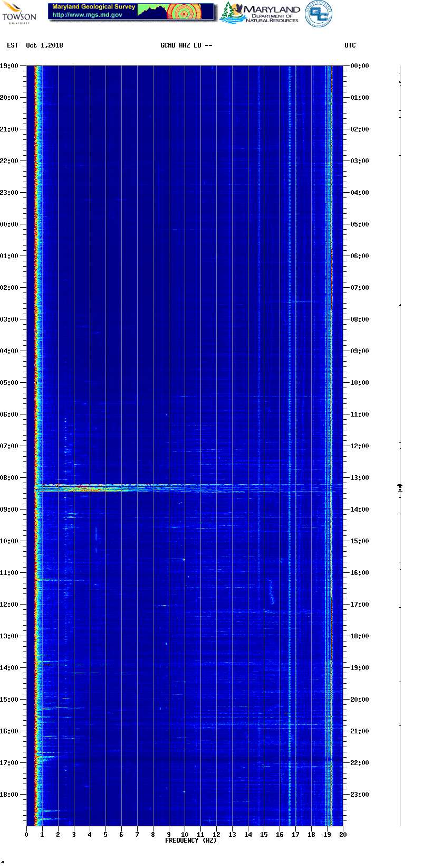The height and width of the screenshot is (868, 423).
Task: Click the UTC timezone label
Action: [350, 45]
